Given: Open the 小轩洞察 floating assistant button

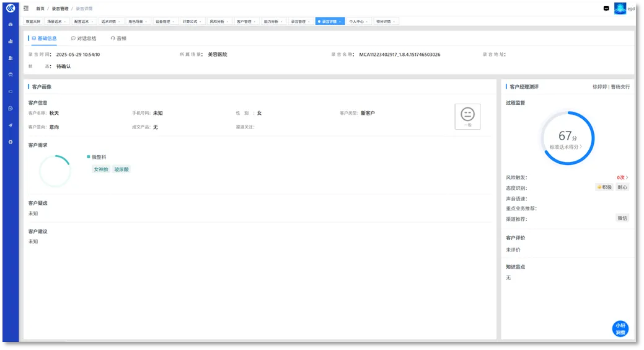Looking at the screenshot, I should tap(620, 328).
